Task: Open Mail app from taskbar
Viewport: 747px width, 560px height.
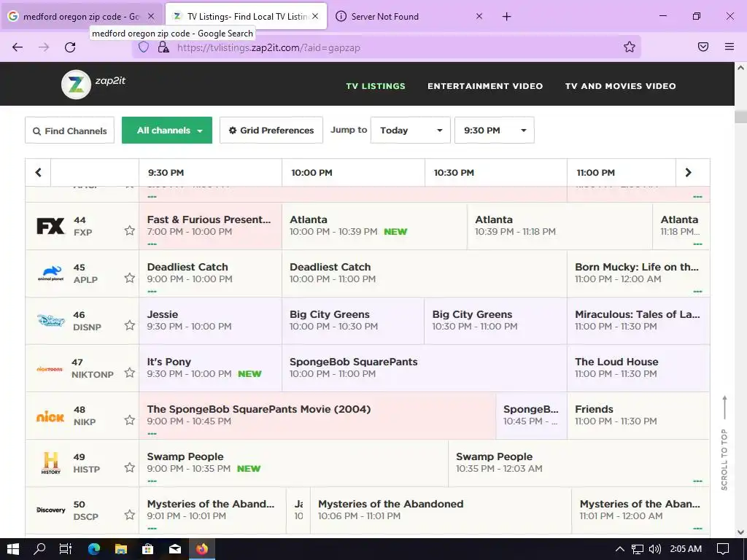Action: [175, 549]
